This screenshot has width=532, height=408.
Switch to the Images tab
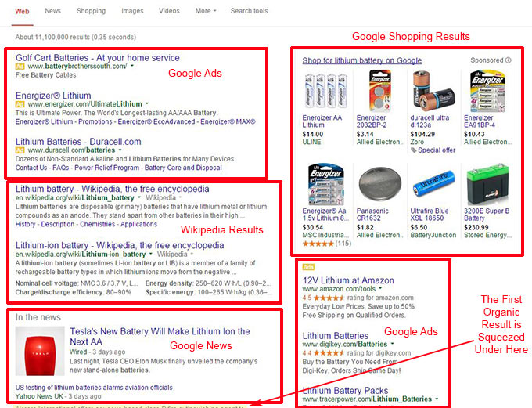click(132, 11)
